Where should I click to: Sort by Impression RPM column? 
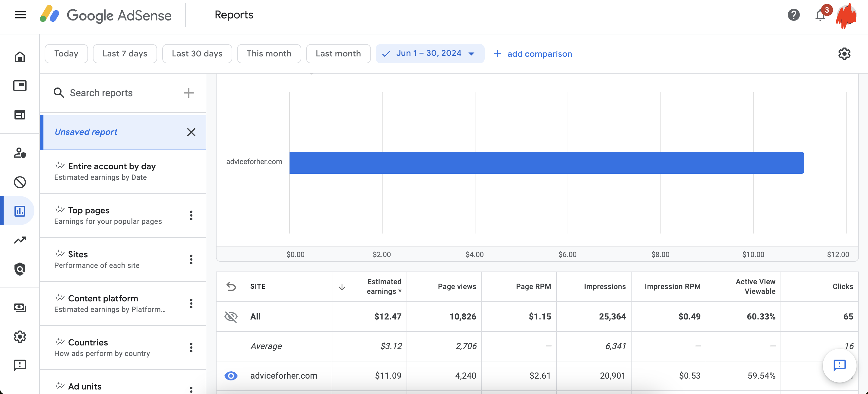click(x=673, y=287)
